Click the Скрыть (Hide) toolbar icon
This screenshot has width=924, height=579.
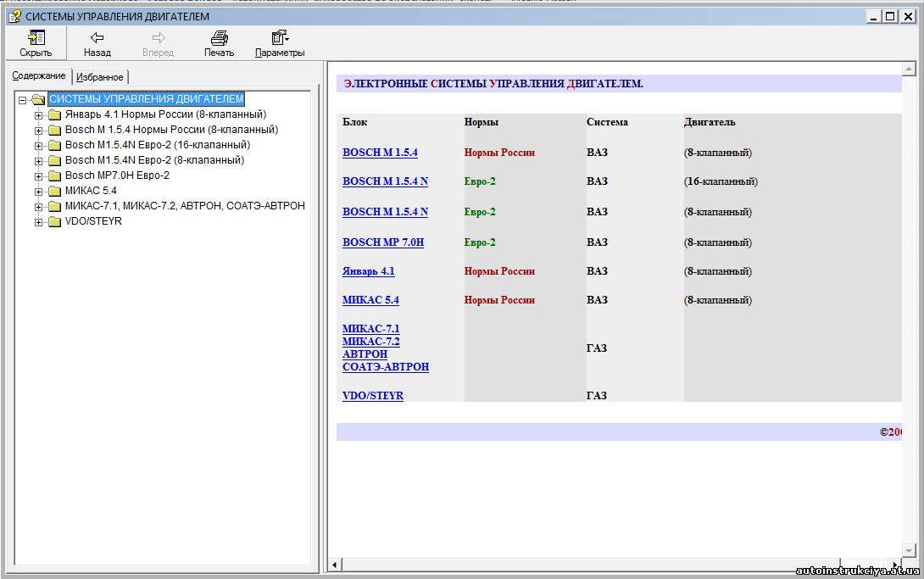pos(36,38)
